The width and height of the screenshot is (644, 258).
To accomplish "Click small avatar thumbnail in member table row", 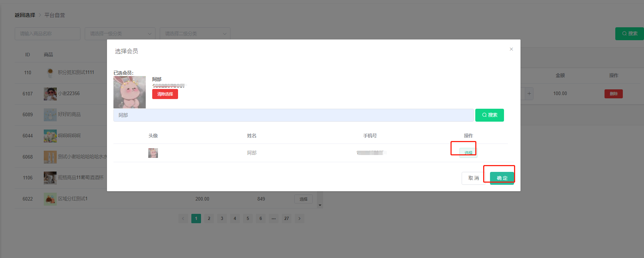I will coord(153,153).
